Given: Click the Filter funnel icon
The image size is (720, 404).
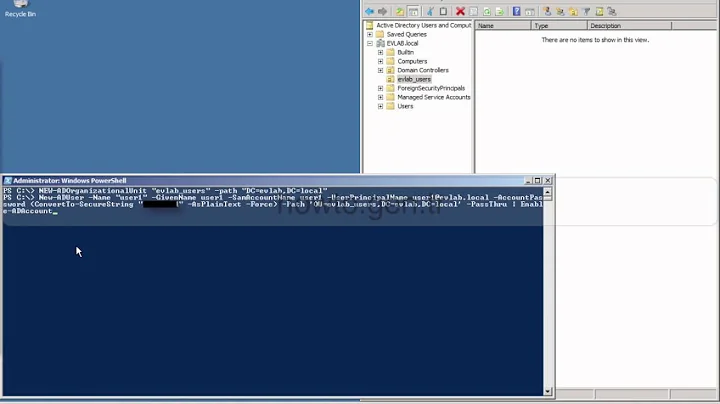Looking at the screenshot, I should (x=586, y=11).
